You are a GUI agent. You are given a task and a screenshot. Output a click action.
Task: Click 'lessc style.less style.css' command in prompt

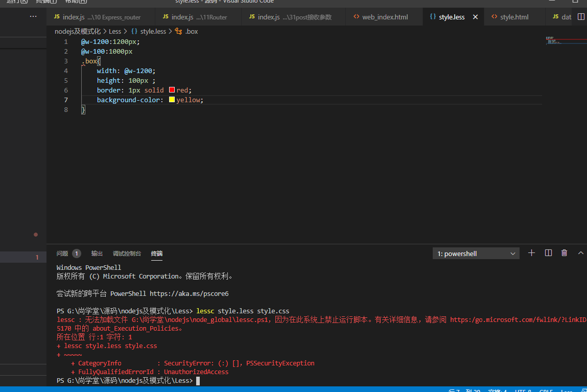[243, 311]
